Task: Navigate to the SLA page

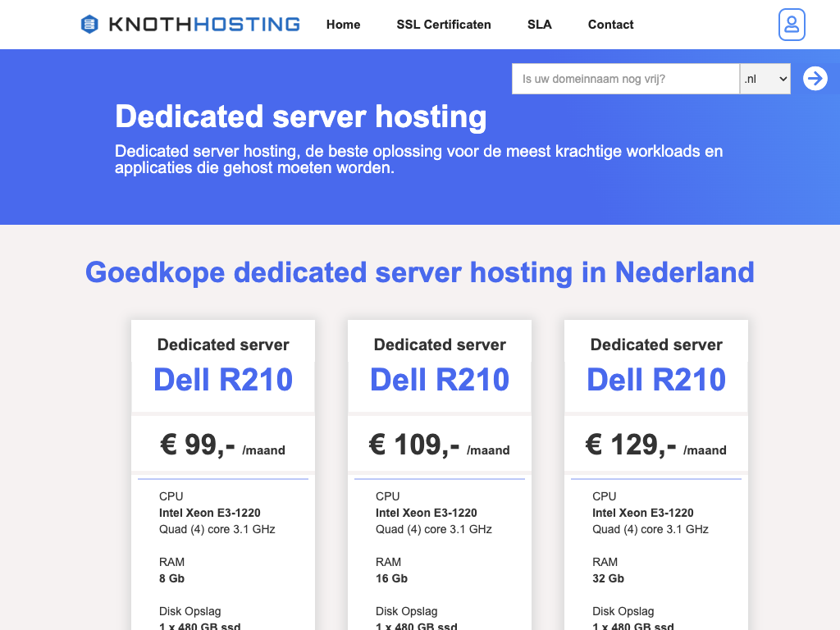Action: pos(540,25)
